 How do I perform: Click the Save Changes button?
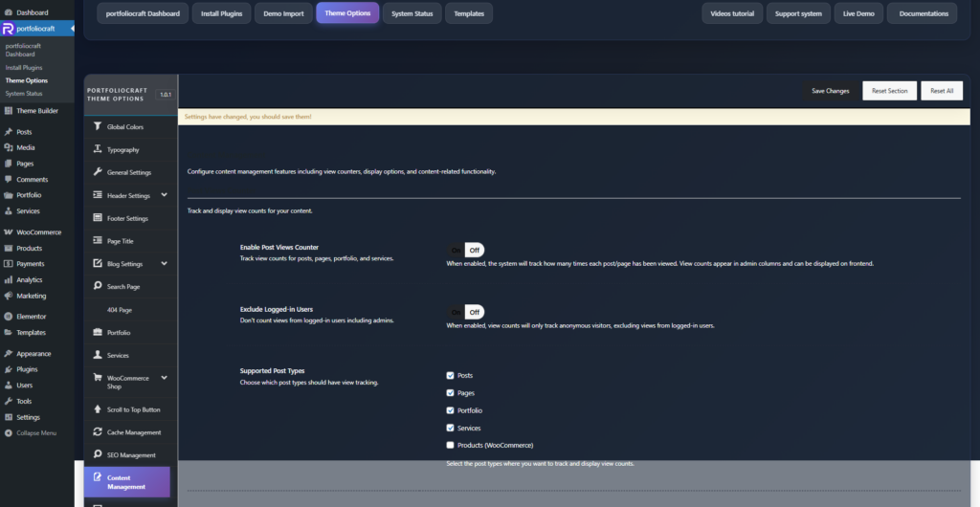coord(830,91)
